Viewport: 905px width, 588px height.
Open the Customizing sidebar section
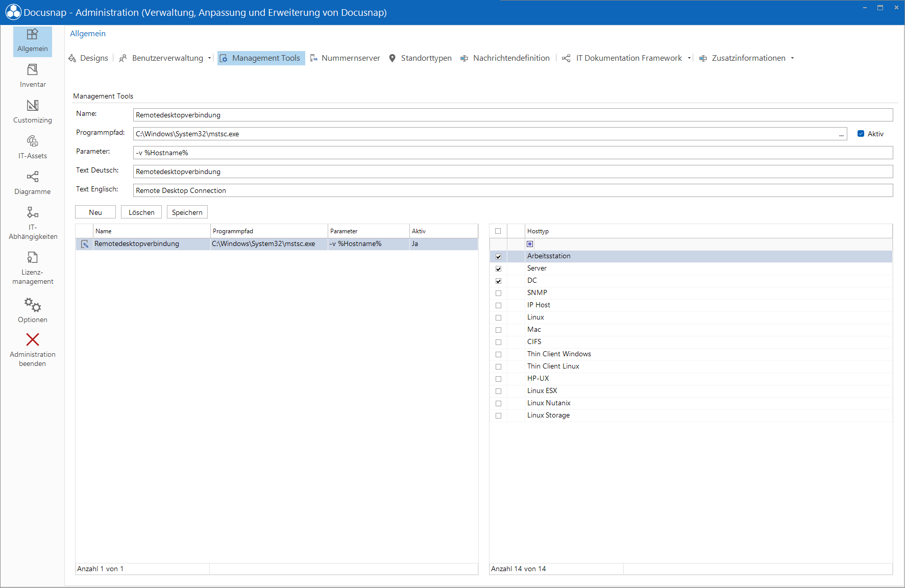pyautogui.click(x=32, y=112)
